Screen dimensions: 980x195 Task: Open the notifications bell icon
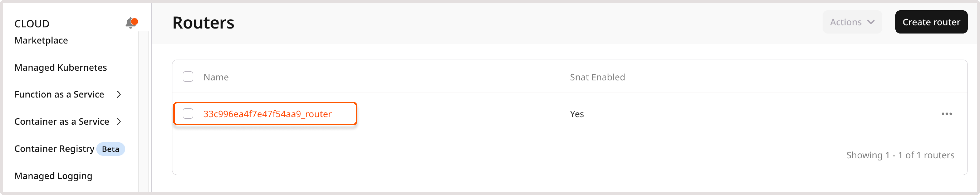pos(131,23)
